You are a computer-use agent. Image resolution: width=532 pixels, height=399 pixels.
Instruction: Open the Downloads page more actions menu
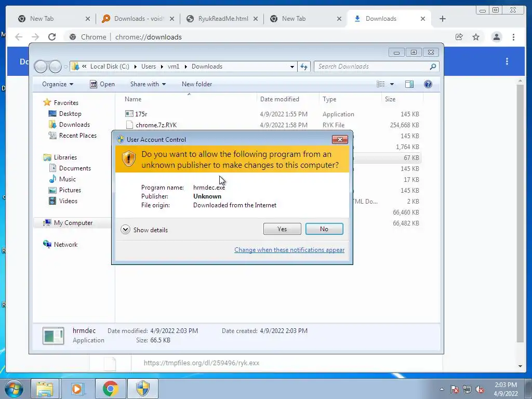[507, 61]
